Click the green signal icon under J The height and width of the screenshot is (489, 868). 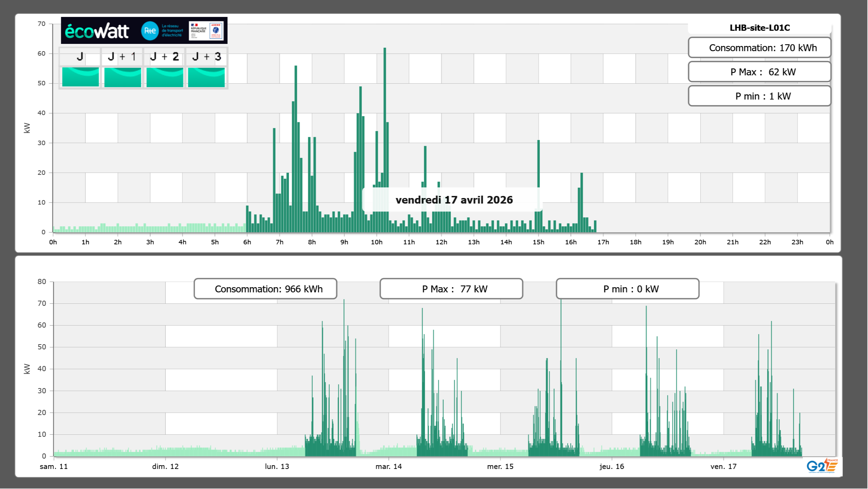click(x=80, y=77)
